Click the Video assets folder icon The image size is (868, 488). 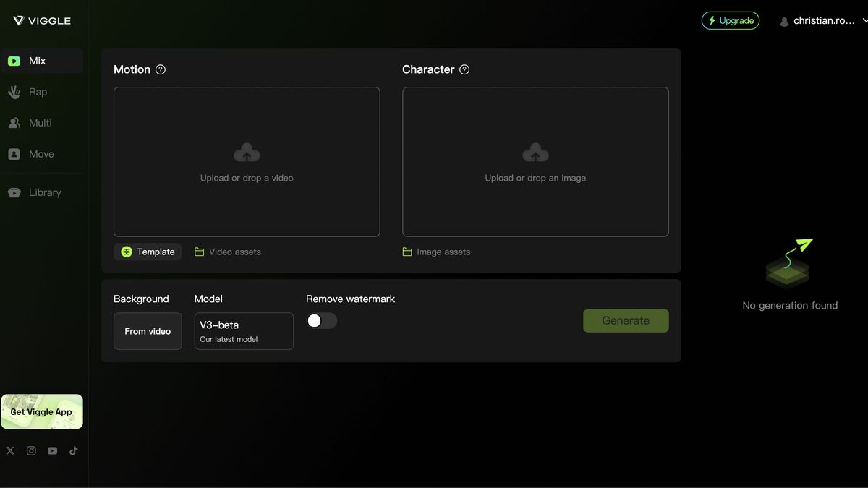(199, 252)
